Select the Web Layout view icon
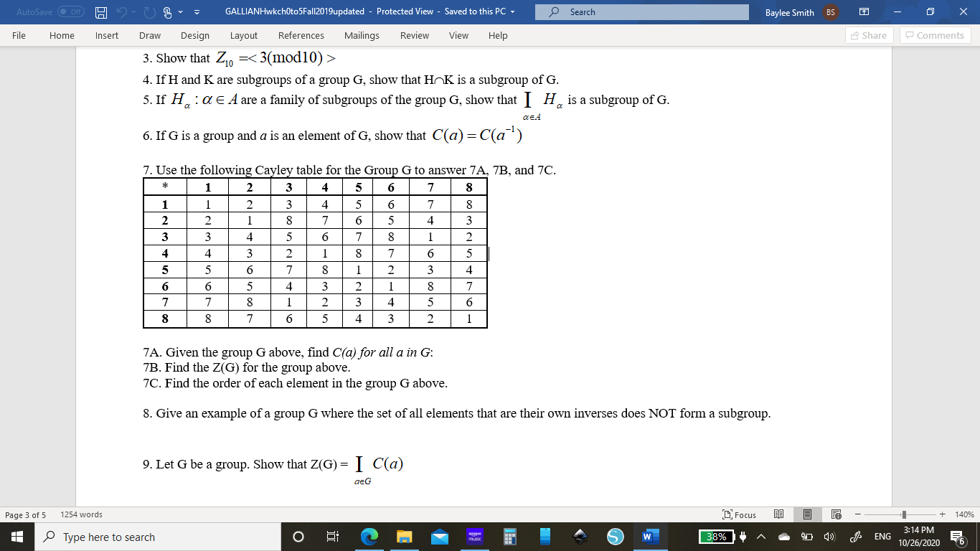This screenshot has height=551, width=980. [x=836, y=514]
